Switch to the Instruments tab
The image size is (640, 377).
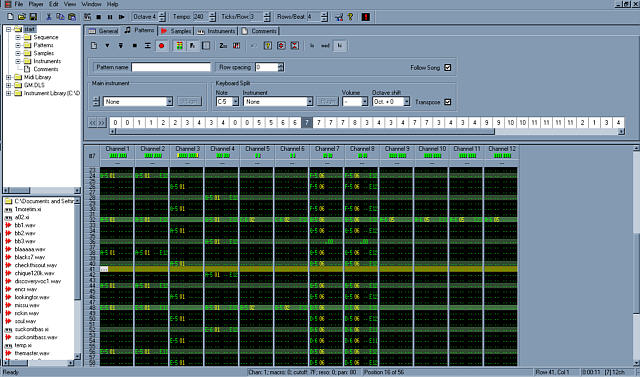(x=216, y=31)
